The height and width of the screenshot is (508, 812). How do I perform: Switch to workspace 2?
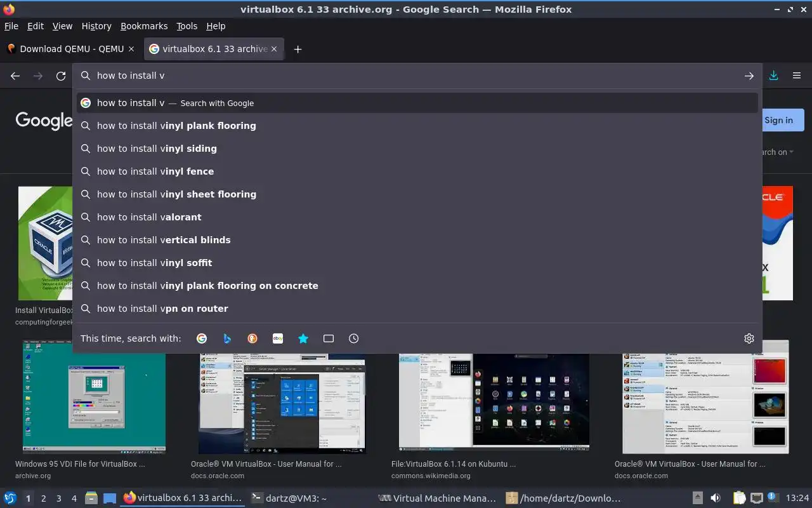(x=44, y=498)
